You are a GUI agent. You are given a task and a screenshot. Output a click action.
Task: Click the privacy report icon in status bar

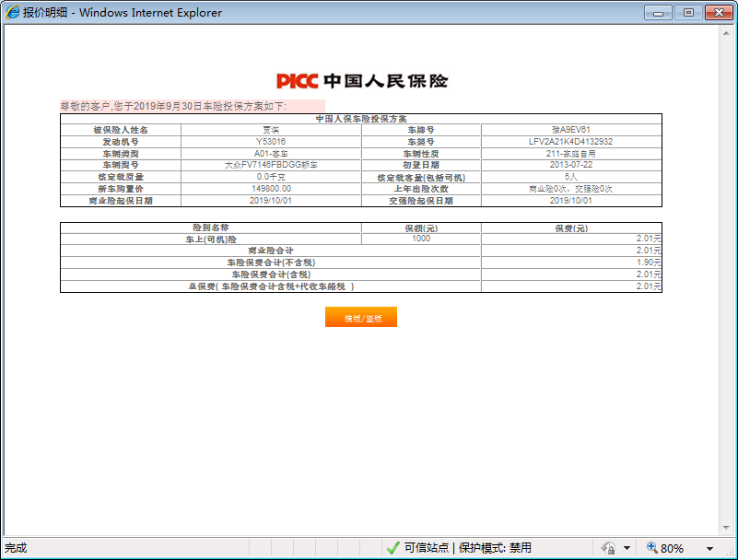click(609, 548)
